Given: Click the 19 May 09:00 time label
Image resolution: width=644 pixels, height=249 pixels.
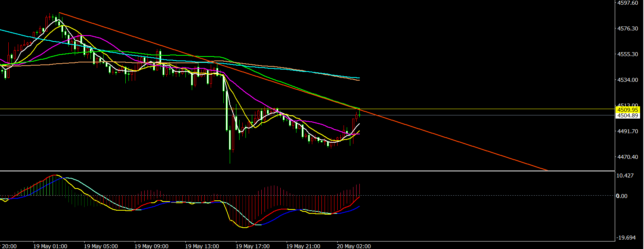Looking at the screenshot, I should point(151,246).
